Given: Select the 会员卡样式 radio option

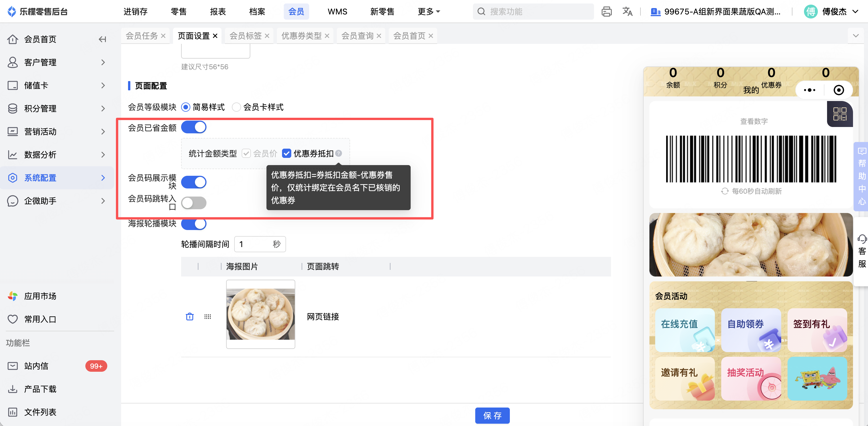Looking at the screenshot, I should pos(236,107).
